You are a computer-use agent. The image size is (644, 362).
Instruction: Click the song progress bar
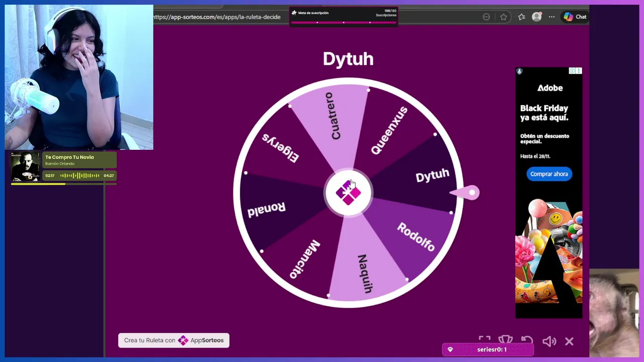coord(64,184)
